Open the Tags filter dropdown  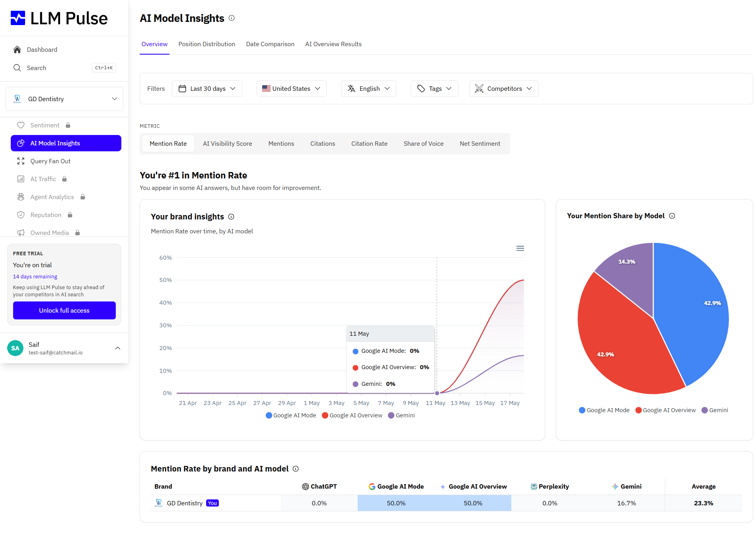(435, 88)
